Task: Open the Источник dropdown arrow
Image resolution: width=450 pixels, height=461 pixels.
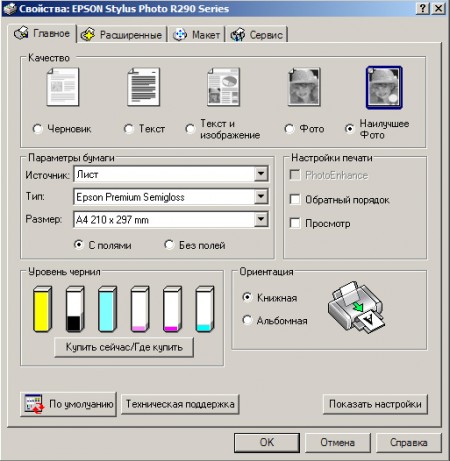Action: point(261,174)
